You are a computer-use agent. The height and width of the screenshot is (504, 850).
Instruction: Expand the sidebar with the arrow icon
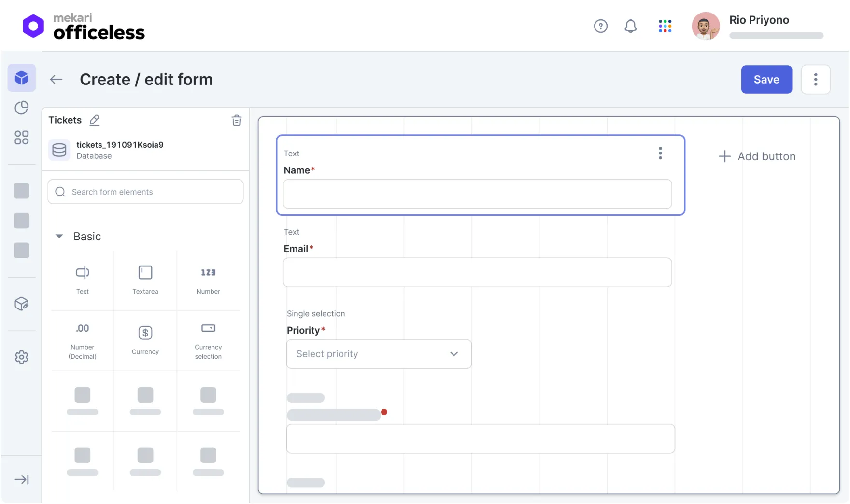[x=22, y=479]
